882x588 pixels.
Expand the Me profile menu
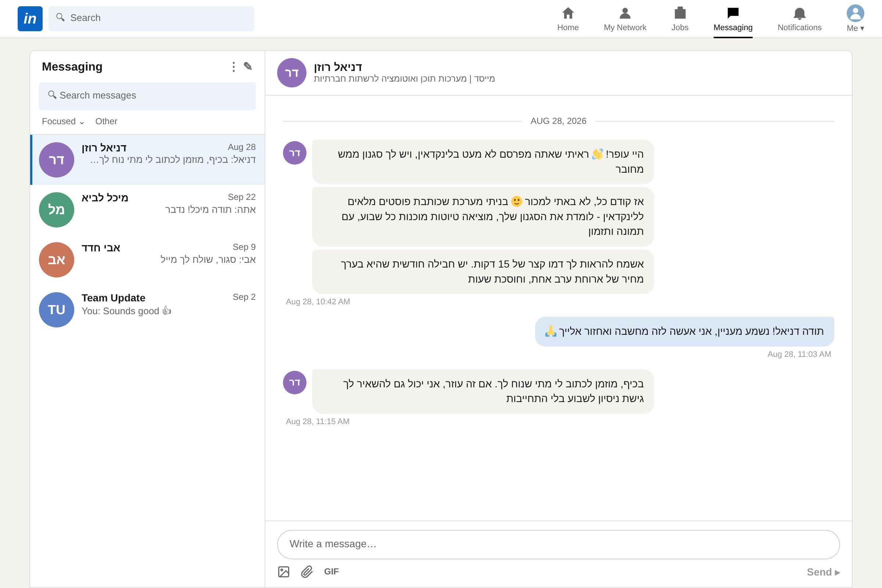coord(856,18)
